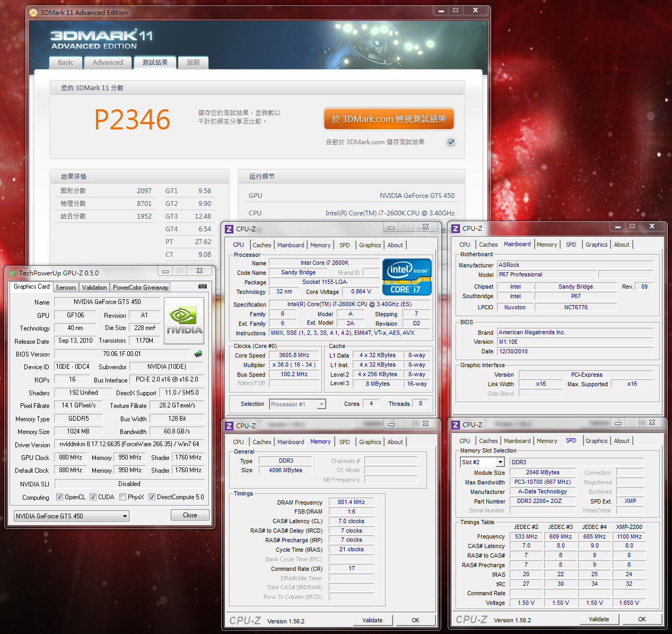Click the Intel Core i7 logo badge
Screen dimensions: 672x634
(407, 277)
